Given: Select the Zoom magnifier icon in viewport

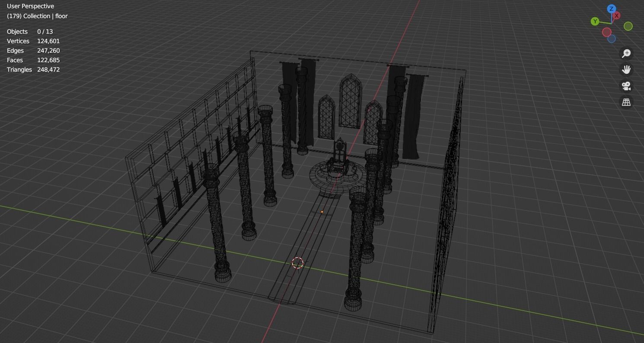Looking at the screenshot, I should [x=626, y=53].
